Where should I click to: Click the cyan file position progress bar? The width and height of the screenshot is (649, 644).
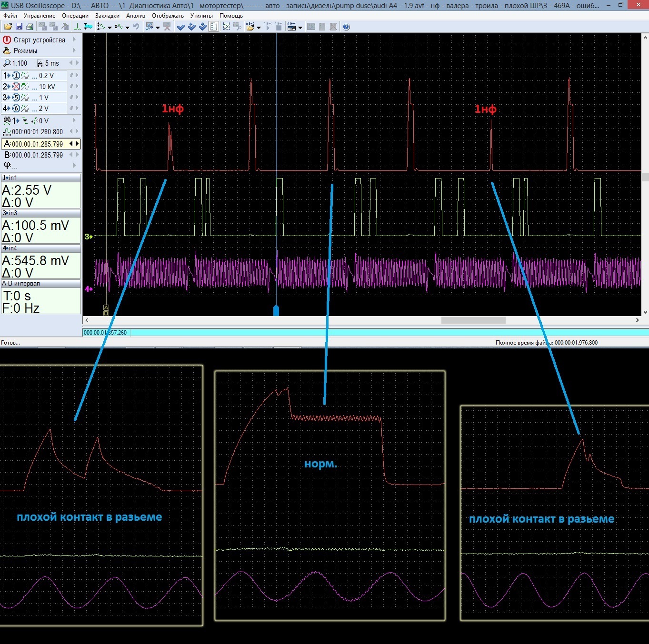point(366,332)
